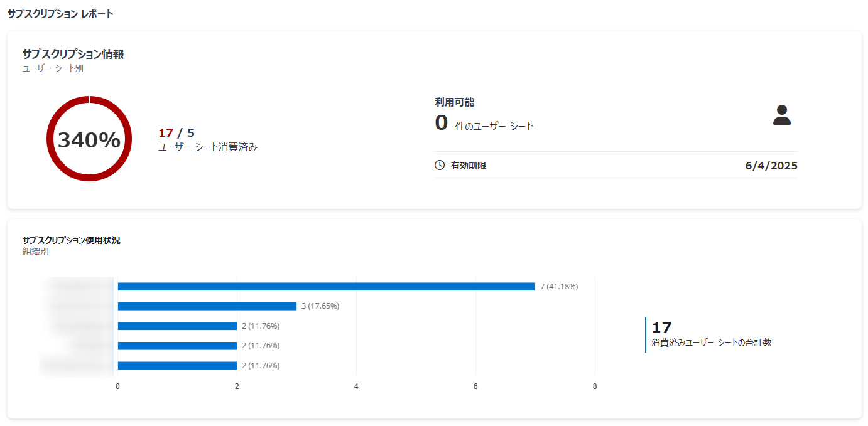Click the 7 (41.18%) data label text

click(x=559, y=287)
